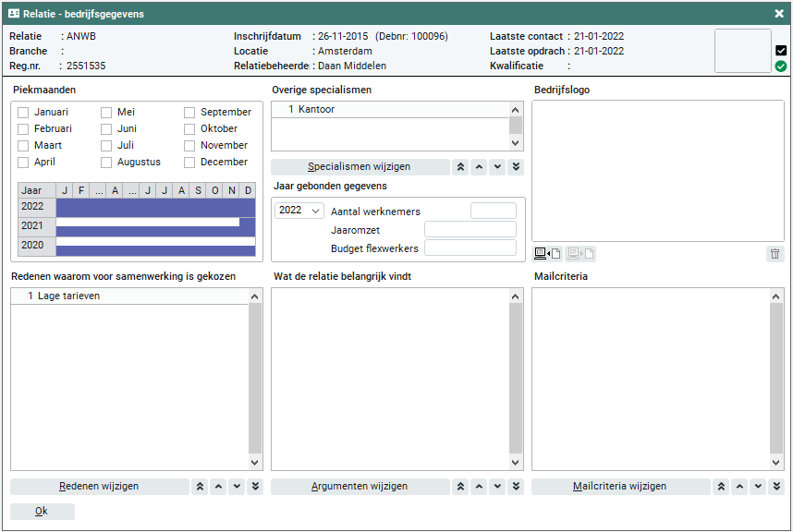Confirm with the Ok button
Viewport: 793px width, 532px height.
coord(42,512)
